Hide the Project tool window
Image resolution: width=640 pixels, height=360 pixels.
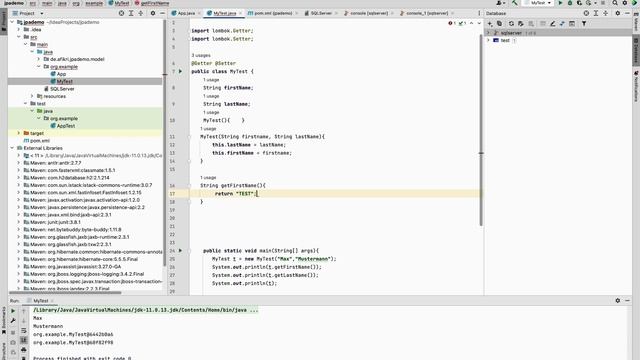162,13
